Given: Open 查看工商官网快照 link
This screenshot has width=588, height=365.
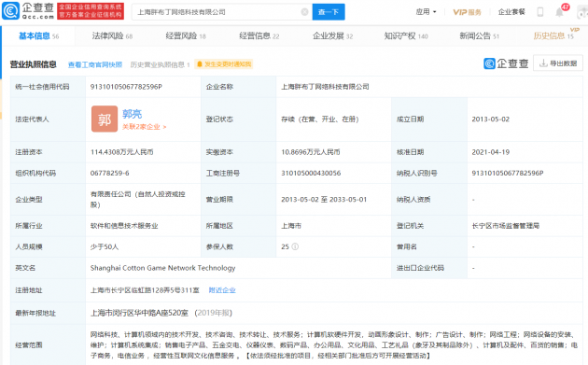Looking at the screenshot, I should 95,64.
